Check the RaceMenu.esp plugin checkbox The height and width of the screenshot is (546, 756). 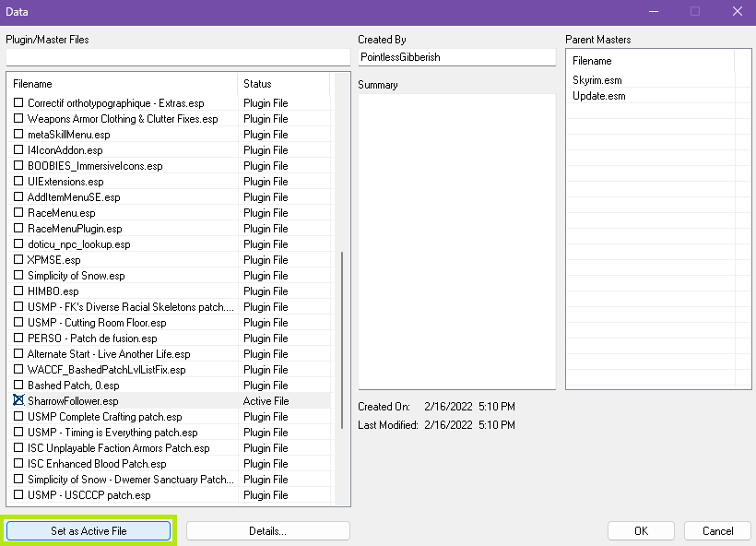[18, 212]
